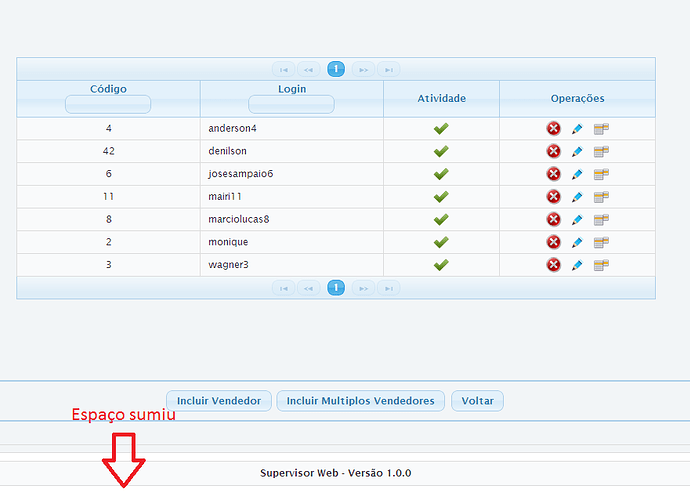Open table details icon for anderson4
This screenshot has width=690, height=500.
pos(601,129)
